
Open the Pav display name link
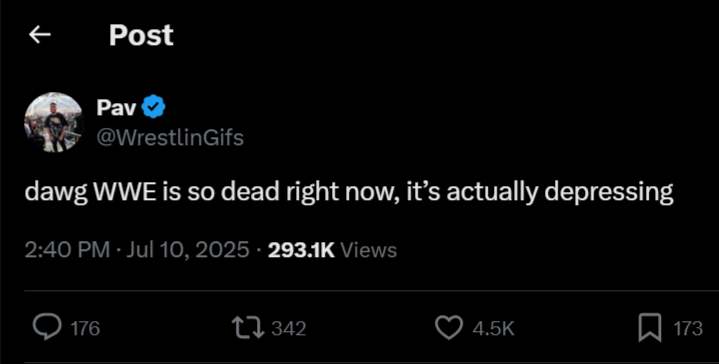click(116, 108)
